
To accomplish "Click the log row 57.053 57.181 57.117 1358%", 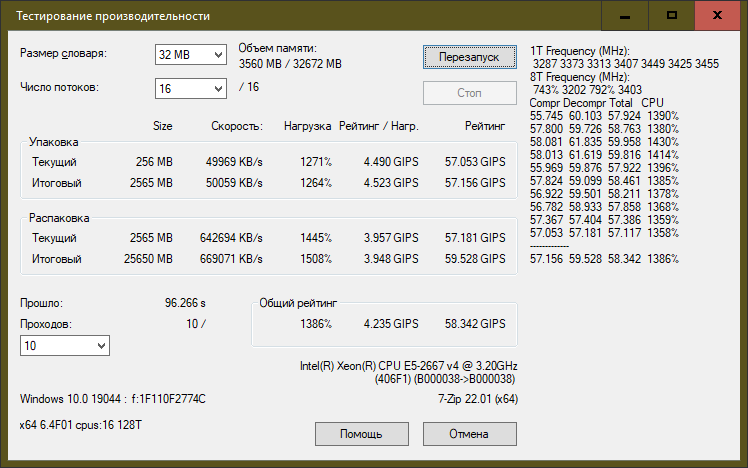I will 604,233.
